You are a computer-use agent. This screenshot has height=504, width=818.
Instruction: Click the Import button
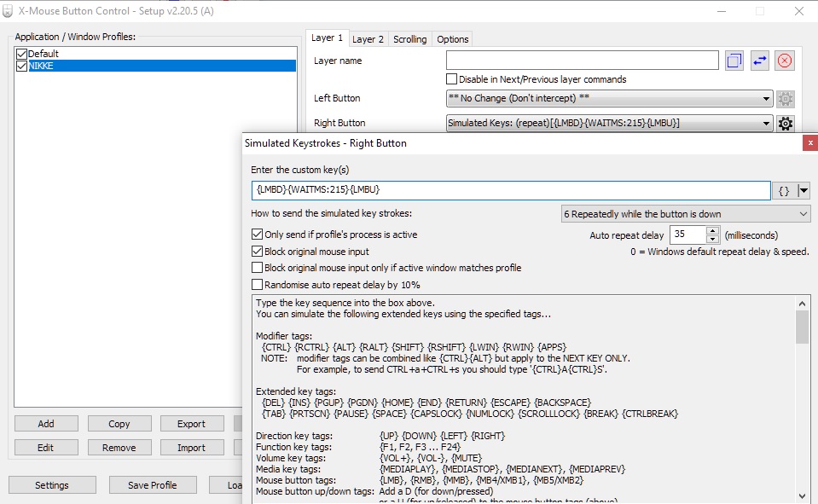pyautogui.click(x=191, y=448)
